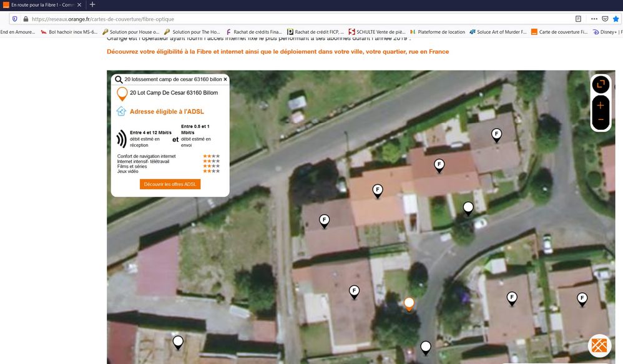Open 'Plateforme de location' bookmark

point(438,32)
